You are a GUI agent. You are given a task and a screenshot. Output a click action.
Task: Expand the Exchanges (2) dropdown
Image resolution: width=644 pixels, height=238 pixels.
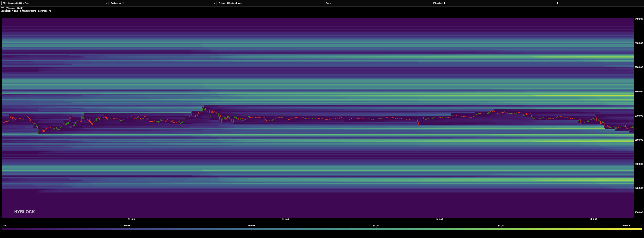163,3
